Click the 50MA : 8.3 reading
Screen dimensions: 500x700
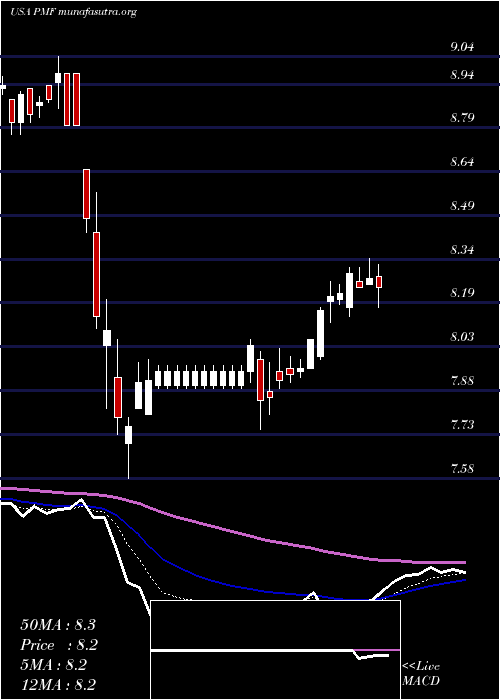pyautogui.click(x=58, y=625)
